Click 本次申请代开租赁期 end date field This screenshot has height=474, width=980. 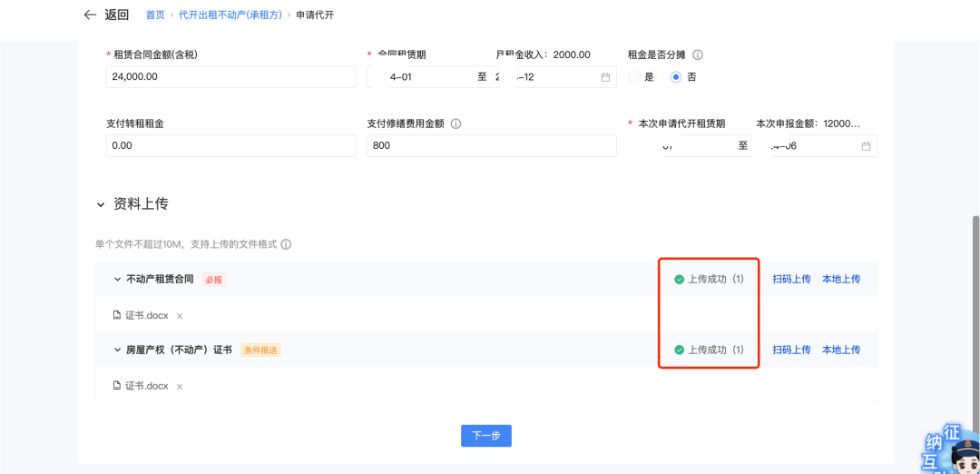pyautogui.click(x=805, y=146)
